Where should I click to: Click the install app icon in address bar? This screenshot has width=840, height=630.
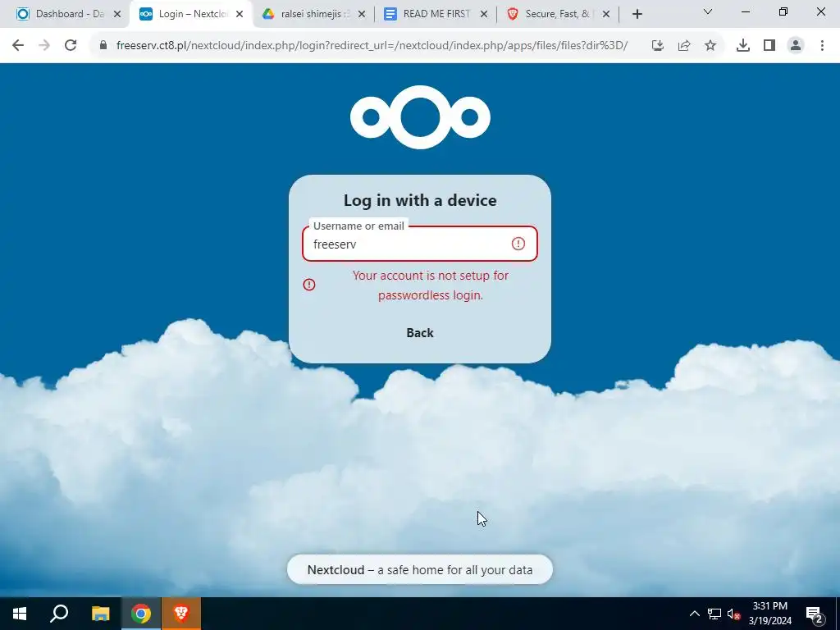tap(658, 46)
